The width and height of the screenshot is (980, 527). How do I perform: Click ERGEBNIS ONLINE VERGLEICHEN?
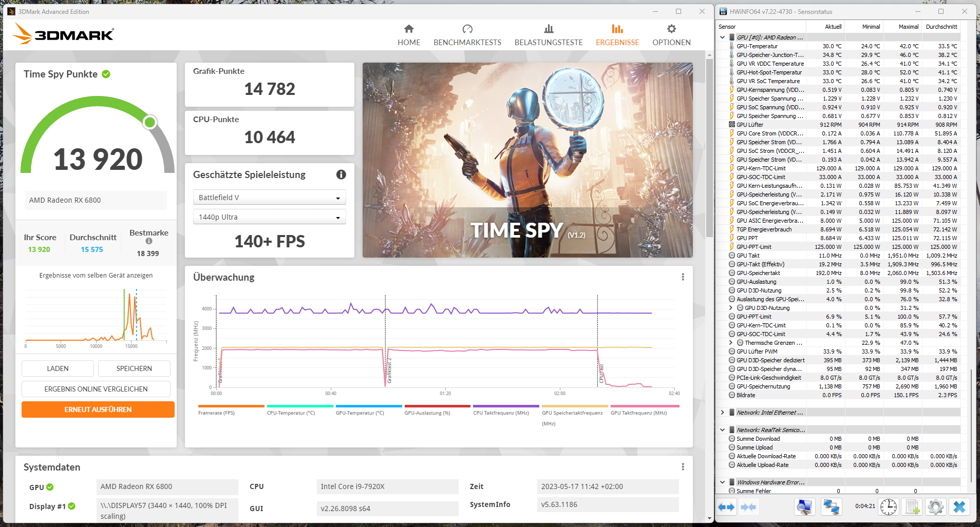(x=96, y=389)
